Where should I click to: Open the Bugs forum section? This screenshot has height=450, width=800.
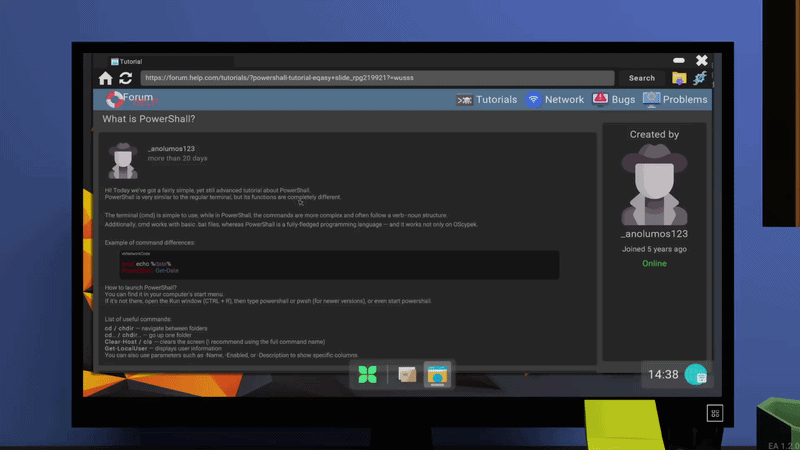pyautogui.click(x=623, y=99)
